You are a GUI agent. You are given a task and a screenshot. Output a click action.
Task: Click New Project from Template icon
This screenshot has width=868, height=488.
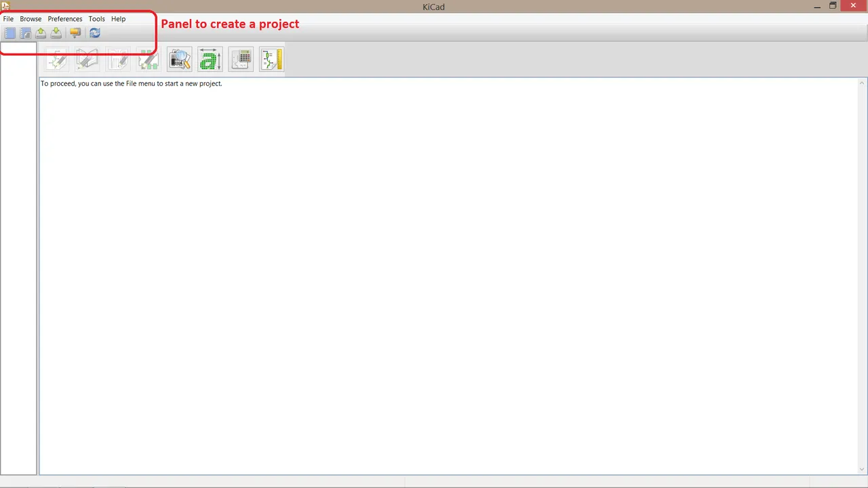click(25, 33)
